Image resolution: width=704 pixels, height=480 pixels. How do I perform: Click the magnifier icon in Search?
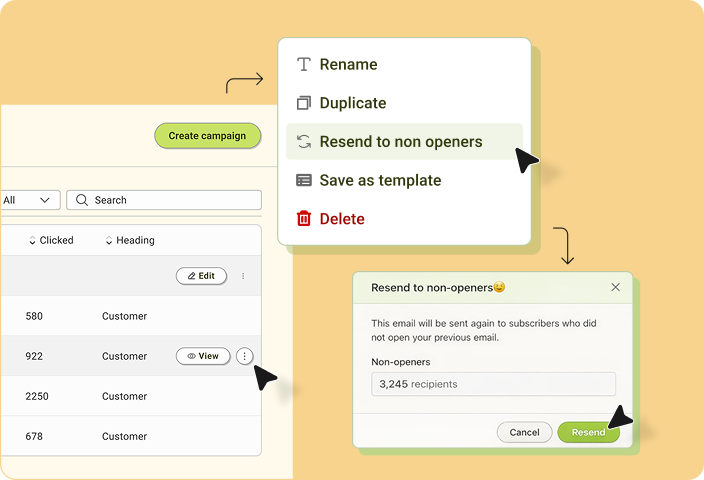[82, 200]
